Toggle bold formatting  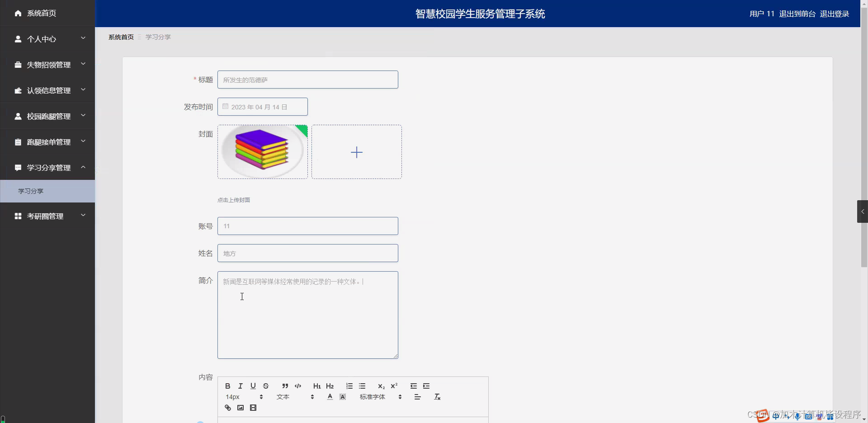227,386
